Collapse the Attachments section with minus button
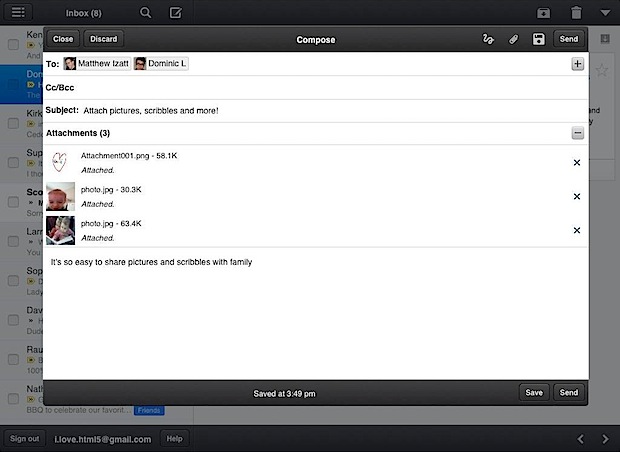The image size is (620, 452). (x=577, y=133)
